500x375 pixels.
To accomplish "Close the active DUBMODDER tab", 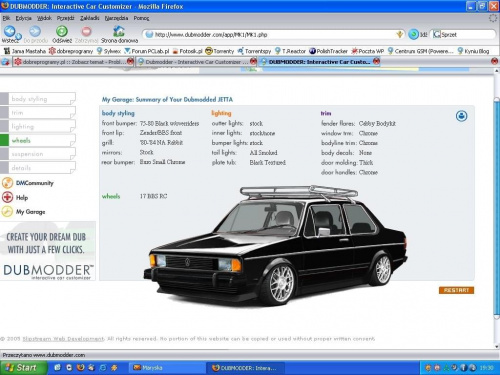I will click(376, 61).
